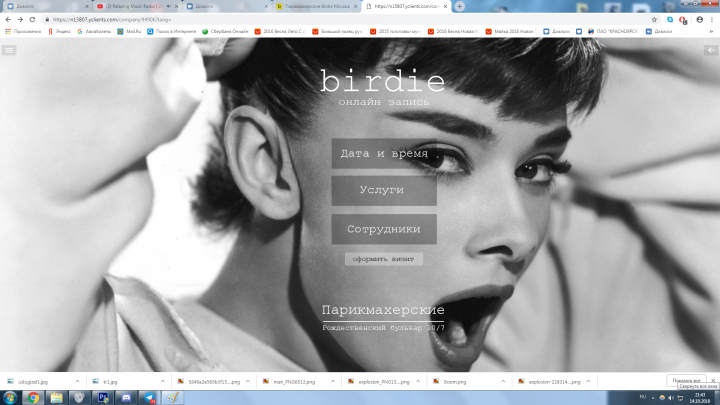Mute the Relaxing Music Radio tab via speaker icon
This screenshot has width=720, height=405.
coord(169,6)
